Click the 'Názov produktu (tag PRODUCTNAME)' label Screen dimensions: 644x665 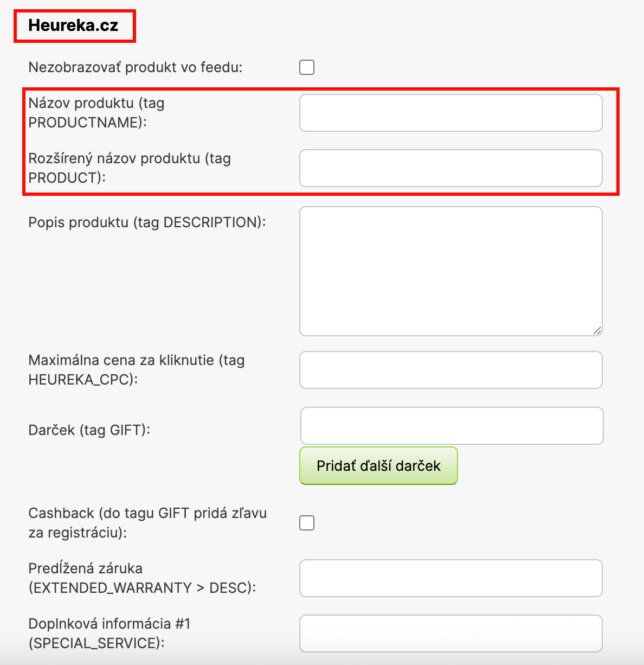(x=96, y=113)
